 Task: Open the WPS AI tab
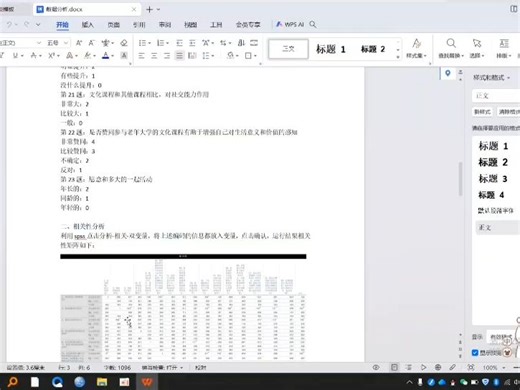[290, 24]
